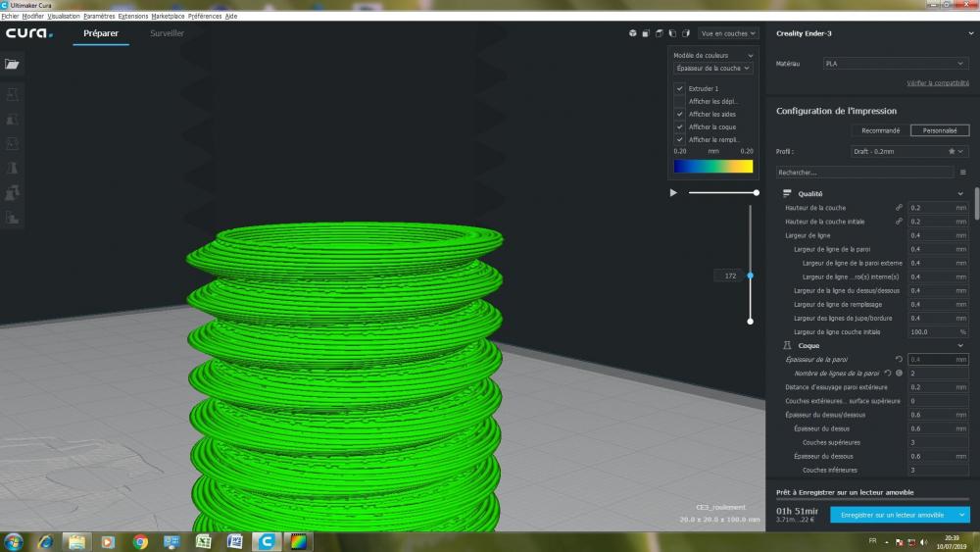Viewport: 980px width, 552px height.
Task: Select the Per Model Settings tool
Action: [x=12, y=192]
